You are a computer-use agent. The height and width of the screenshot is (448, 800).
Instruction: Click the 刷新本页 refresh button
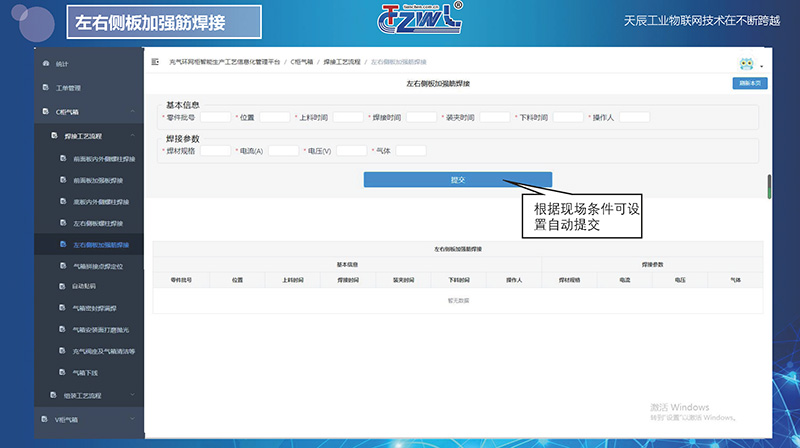[750, 83]
